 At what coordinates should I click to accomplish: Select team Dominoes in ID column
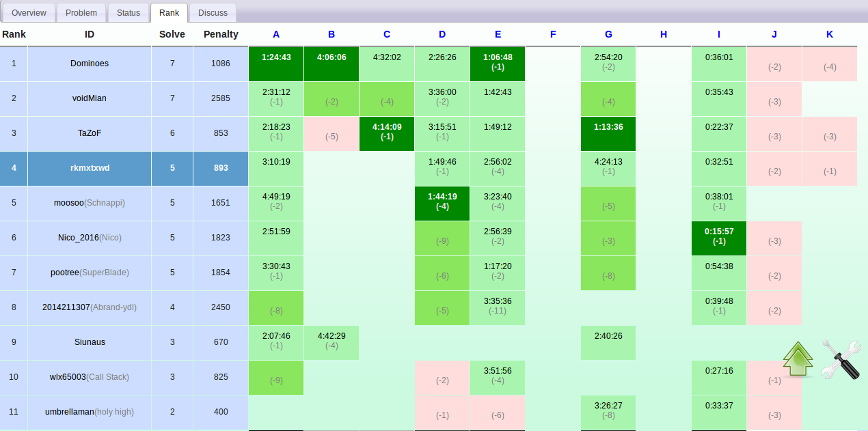90,64
